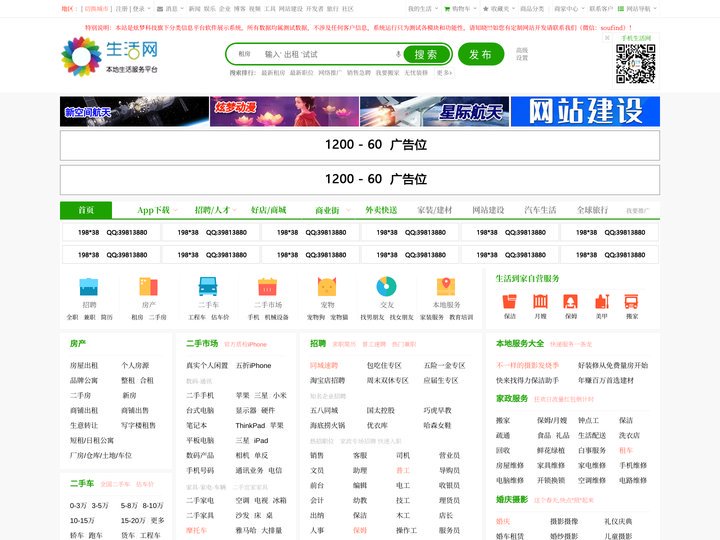Open the 二手市场 calendar-style icon
Image resolution: width=720 pixels, height=540 pixels.
pos(267,287)
